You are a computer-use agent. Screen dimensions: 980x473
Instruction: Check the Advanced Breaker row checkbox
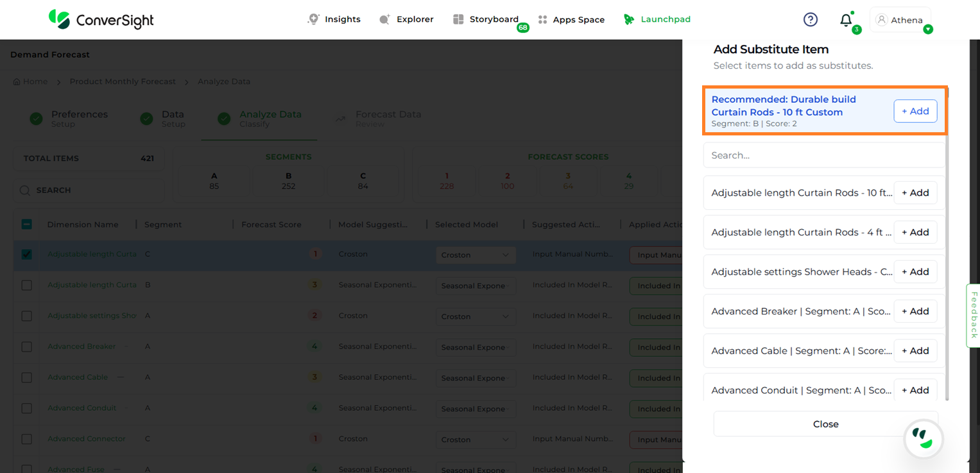click(x=26, y=347)
